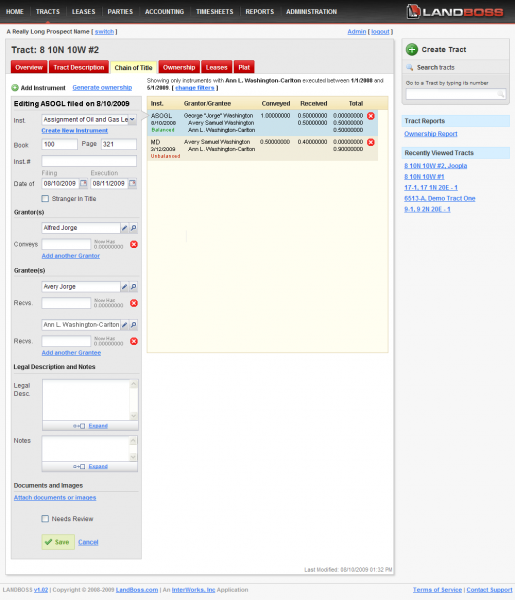Edit grantor Alfred Jorge with pencil icon
515x600 pixels.
point(124,228)
